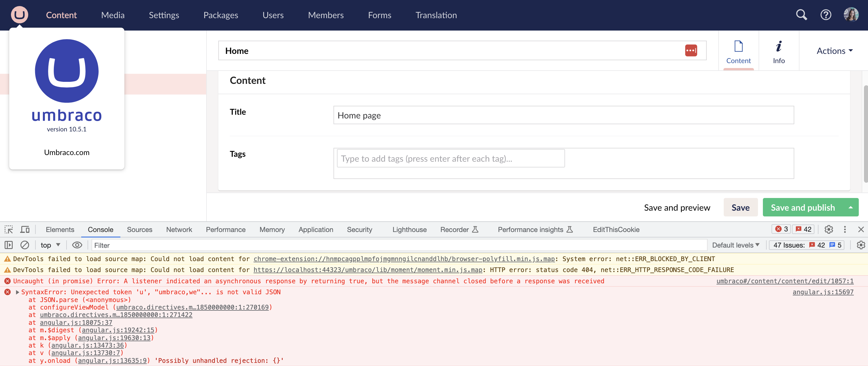Open the search magnifier icon

coord(801,15)
